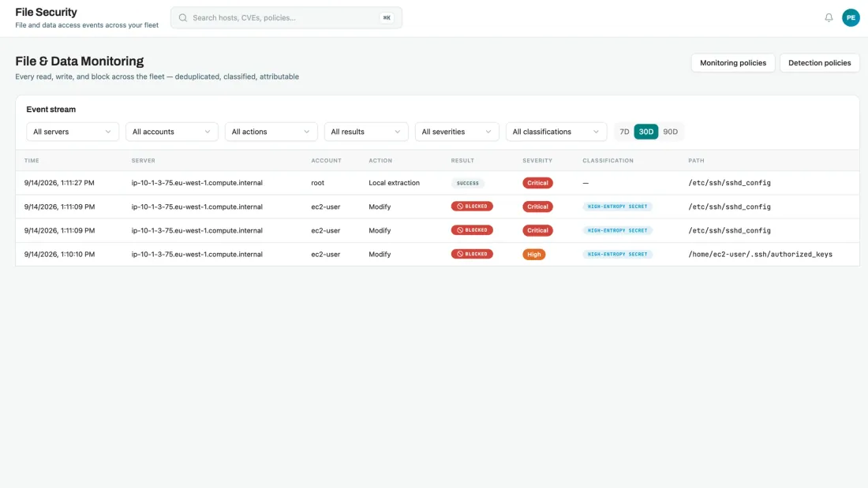Click the /home/ec2-user/.ssh/authorized_keys path

tap(760, 255)
